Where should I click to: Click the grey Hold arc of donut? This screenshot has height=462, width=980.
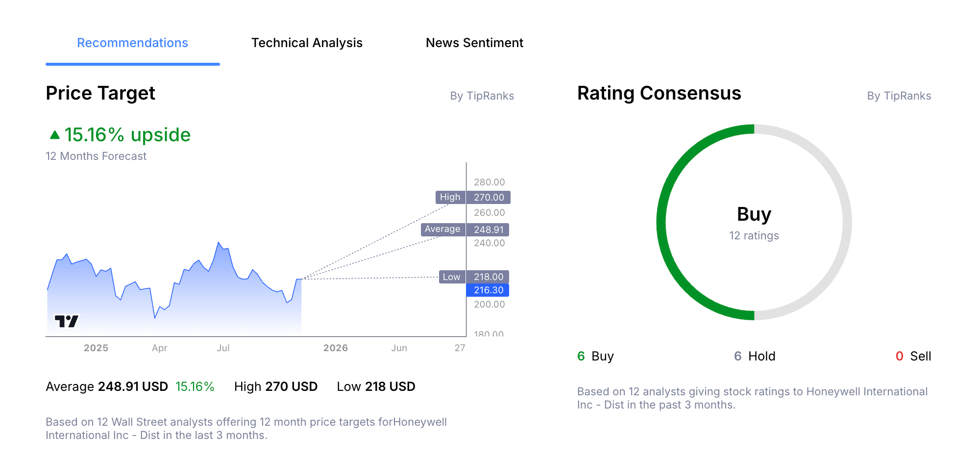click(x=847, y=222)
